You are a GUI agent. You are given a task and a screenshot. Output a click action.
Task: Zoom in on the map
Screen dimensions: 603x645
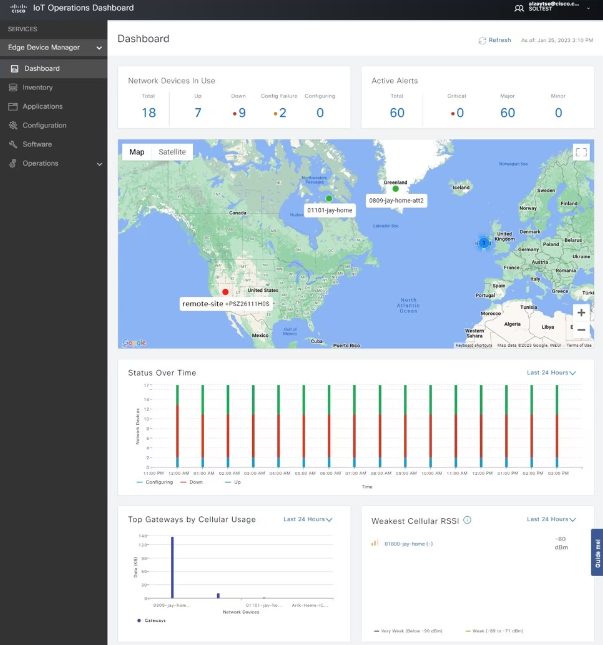pyautogui.click(x=581, y=313)
